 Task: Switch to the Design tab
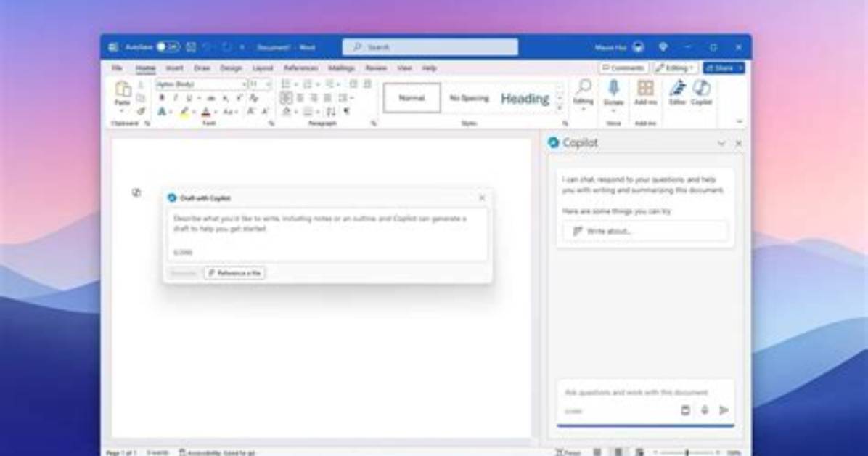click(x=231, y=68)
